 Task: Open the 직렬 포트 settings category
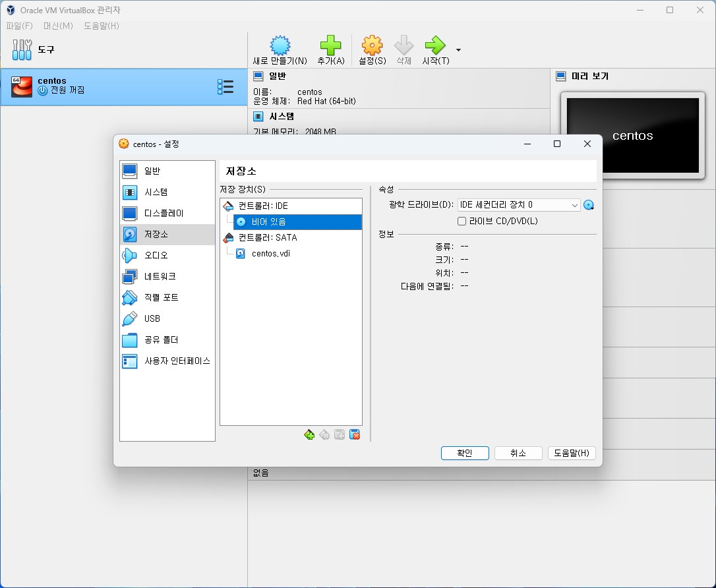pos(167,298)
